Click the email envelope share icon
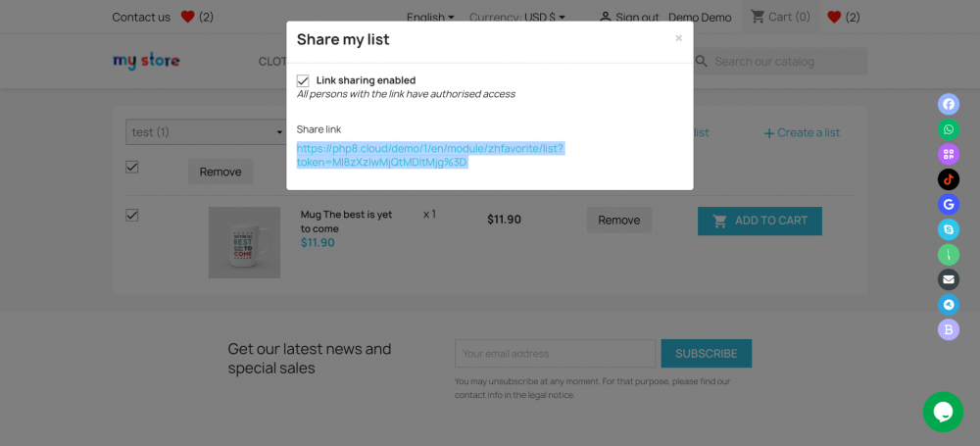The image size is (980, 446). coord(948,279)
